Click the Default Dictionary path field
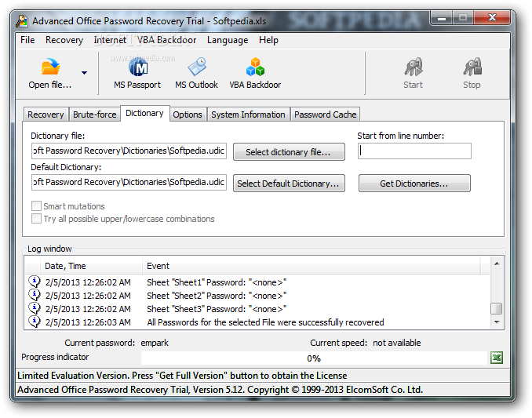This screenshot has width=532, height=418. click(129, 183)
